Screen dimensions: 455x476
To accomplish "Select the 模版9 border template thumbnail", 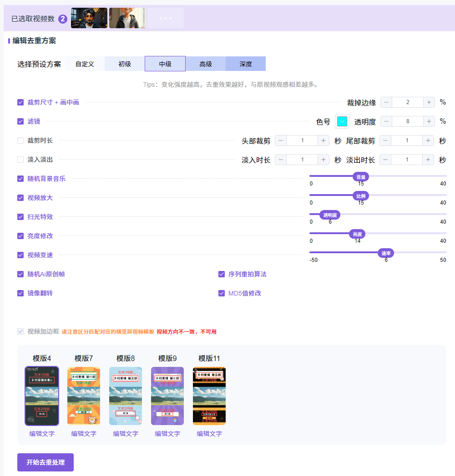I will click(167, 396).
